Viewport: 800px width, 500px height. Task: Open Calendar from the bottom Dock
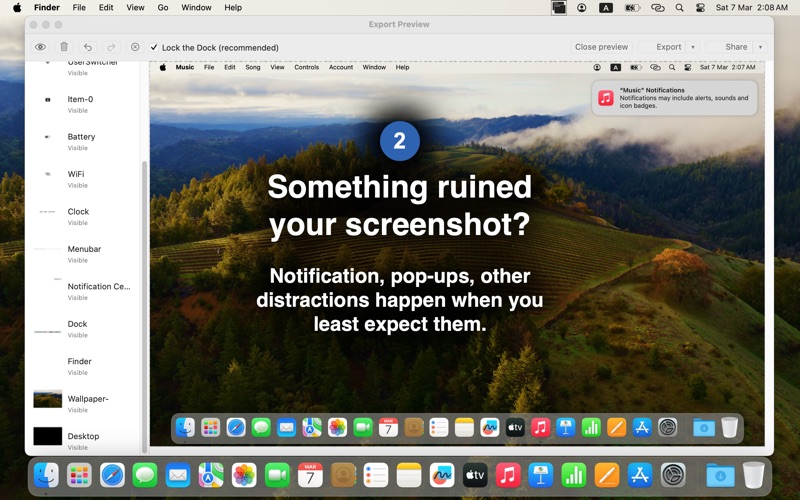click(310, 475)
